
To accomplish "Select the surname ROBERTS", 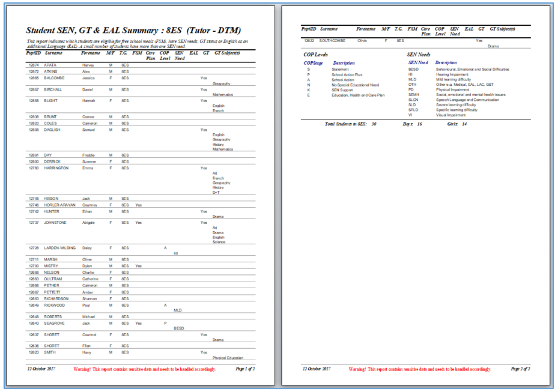I will [x=53, y=317].
